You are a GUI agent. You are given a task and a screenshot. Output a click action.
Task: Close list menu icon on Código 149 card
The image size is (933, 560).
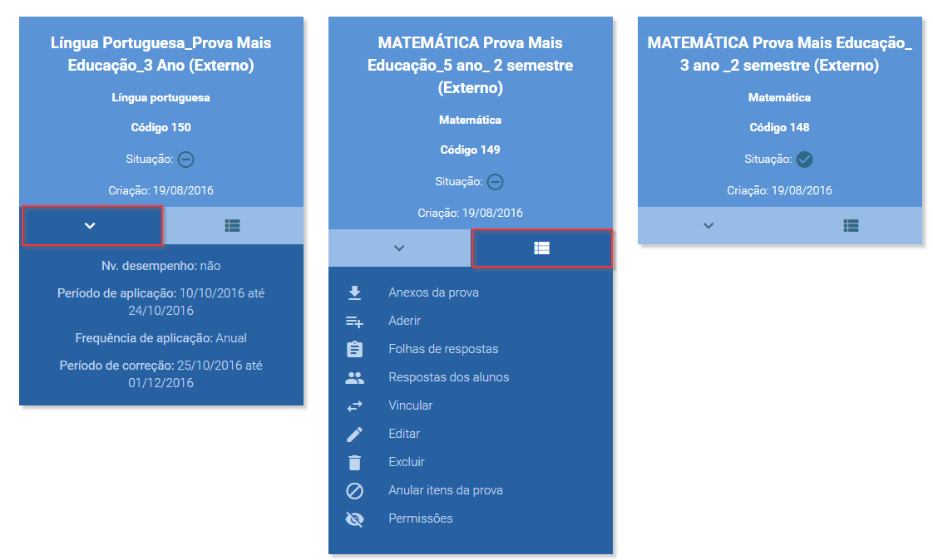541,248
